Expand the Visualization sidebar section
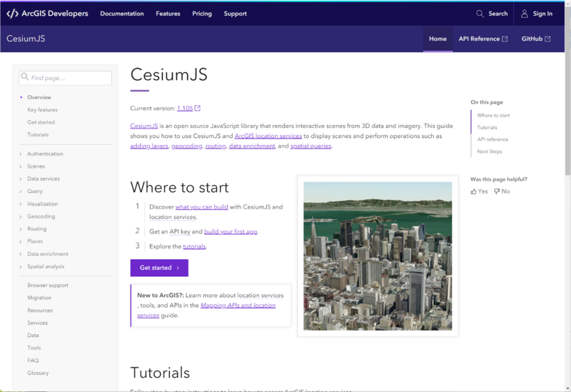Viewport: 571px width, 392px height. (x=21, y=204)
